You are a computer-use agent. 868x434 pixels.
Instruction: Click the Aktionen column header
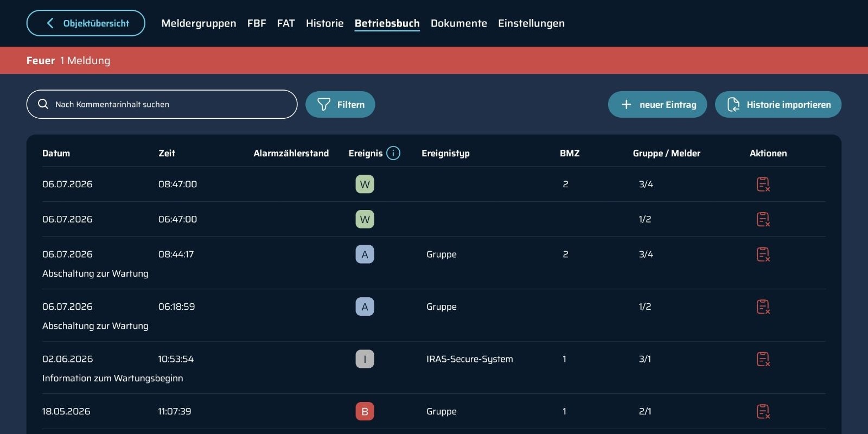click(x=768, y=154)
